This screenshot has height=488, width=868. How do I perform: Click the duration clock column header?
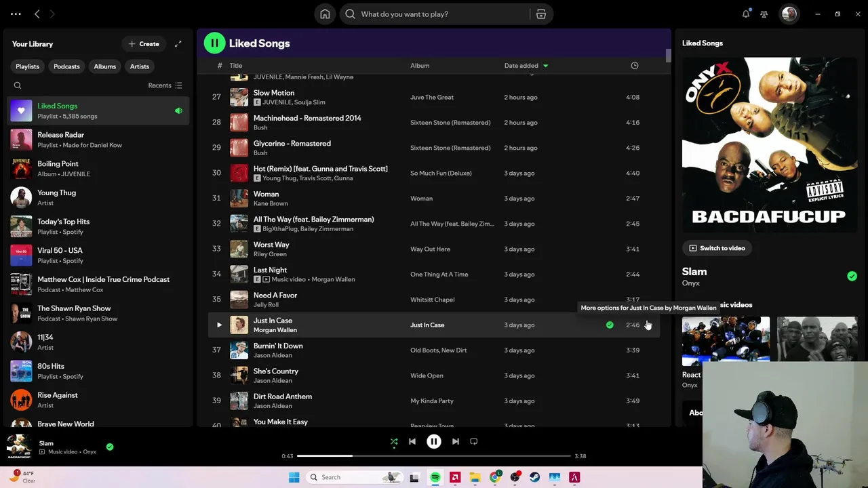[x=635, y=66]
